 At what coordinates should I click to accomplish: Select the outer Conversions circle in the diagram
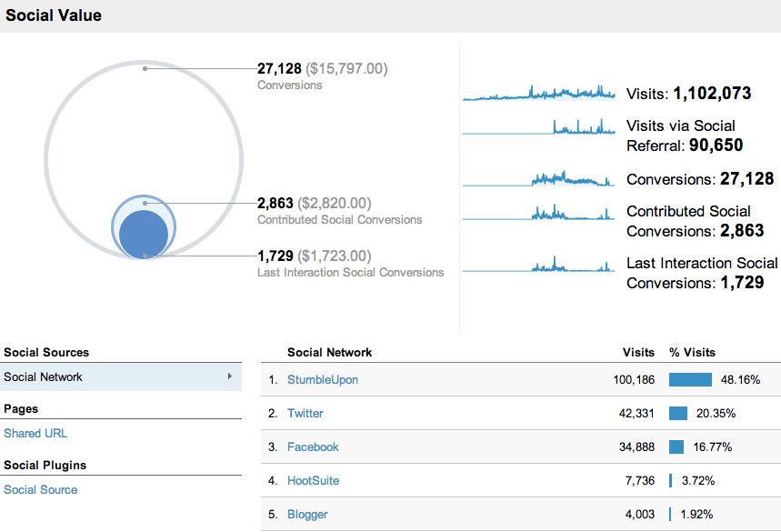(x=143, y=109)
